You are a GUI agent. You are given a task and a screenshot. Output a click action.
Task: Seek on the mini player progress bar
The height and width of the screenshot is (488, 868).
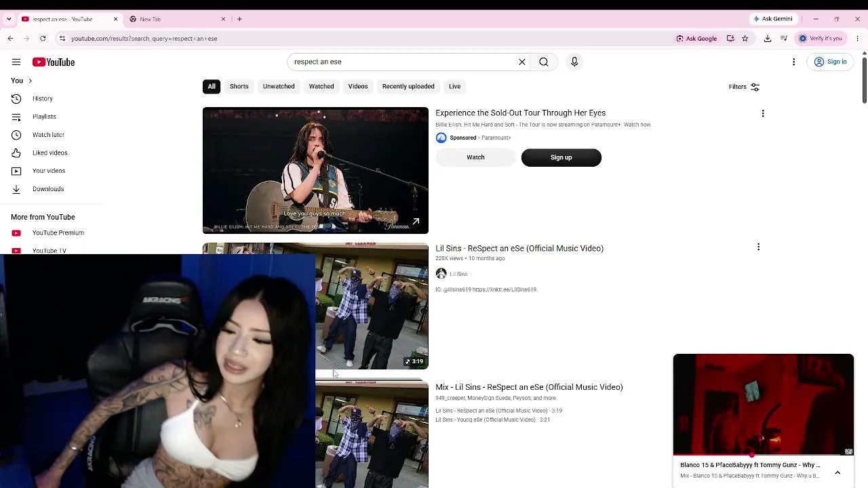(x=764, y=455)
